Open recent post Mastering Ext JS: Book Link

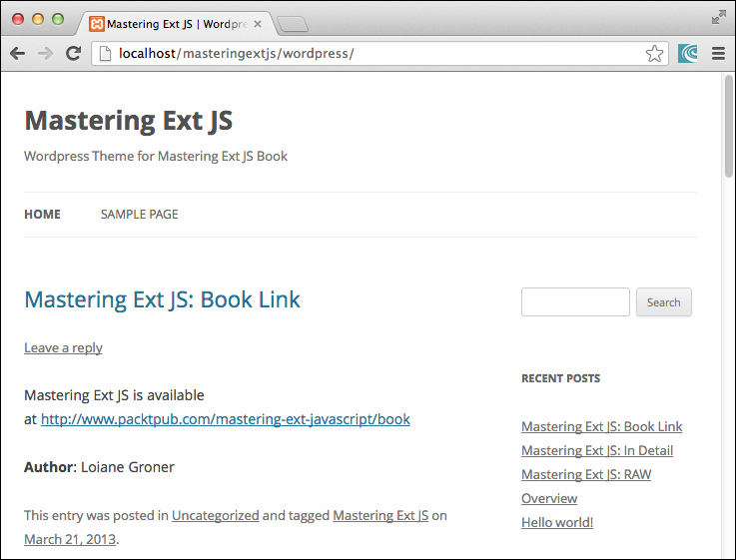[x=602, y=426]
